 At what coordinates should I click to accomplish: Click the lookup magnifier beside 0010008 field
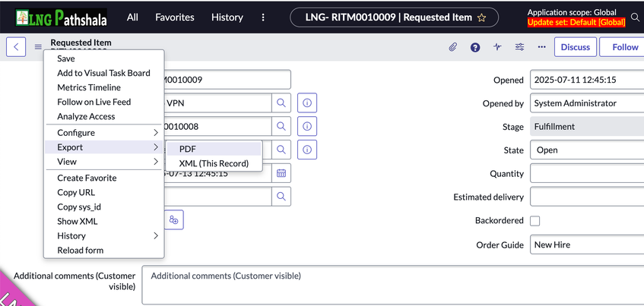[281, 126]
